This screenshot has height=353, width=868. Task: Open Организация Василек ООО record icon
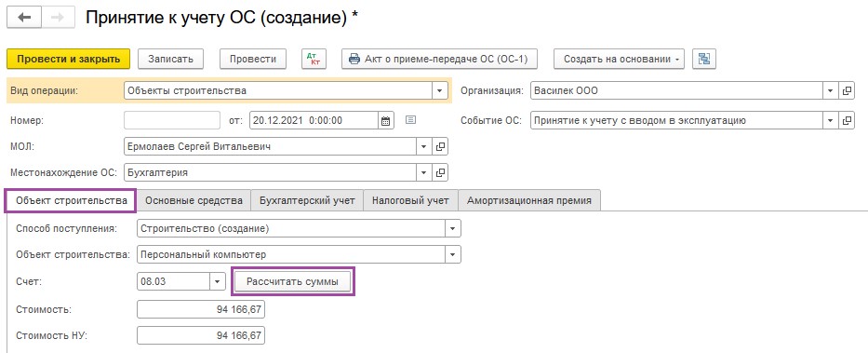coord(847,91)
